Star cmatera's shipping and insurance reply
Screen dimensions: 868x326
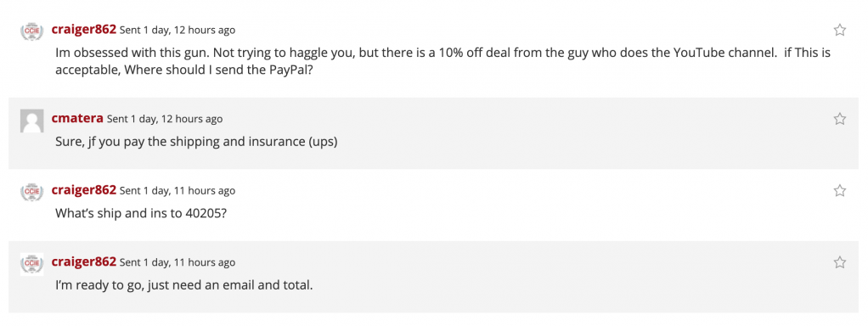(x=840, y=119)
